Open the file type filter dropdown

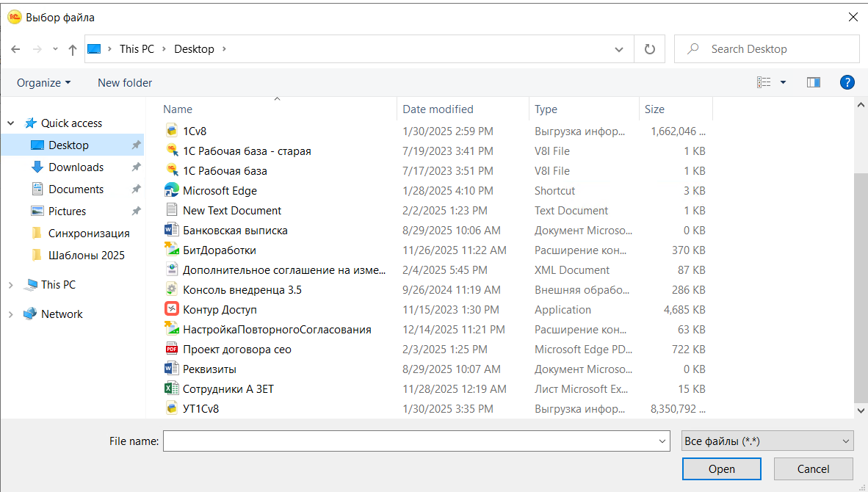[x=767, y=441]
